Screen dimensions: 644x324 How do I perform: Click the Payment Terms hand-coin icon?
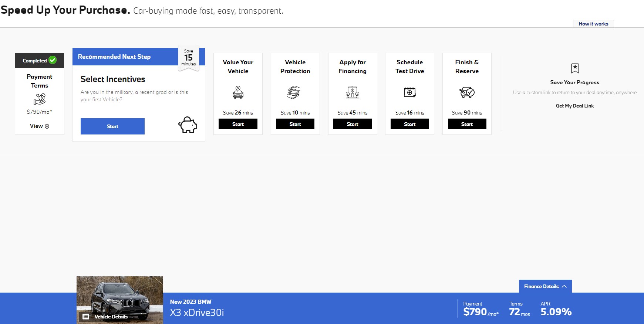(x=40, y=99)
